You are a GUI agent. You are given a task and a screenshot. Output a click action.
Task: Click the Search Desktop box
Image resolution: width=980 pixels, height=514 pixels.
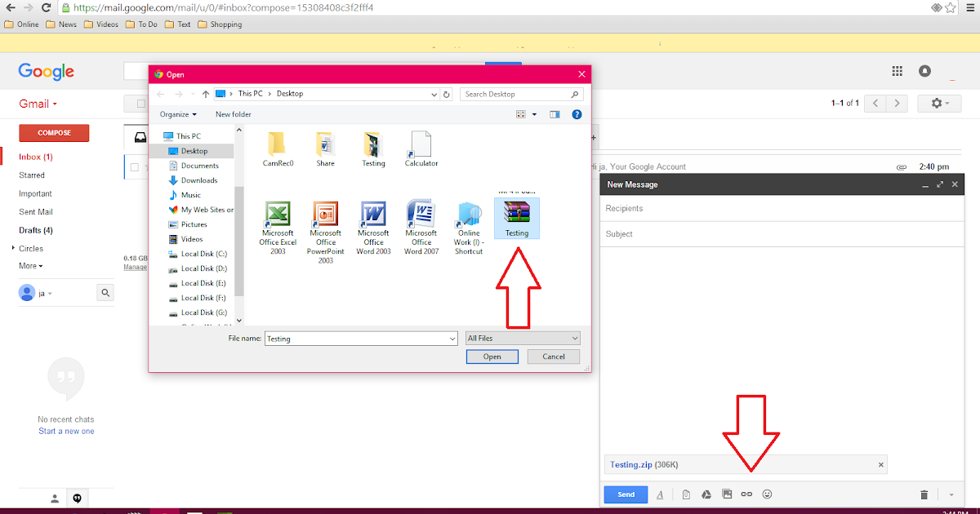pyautogui.click(x=522, y=94)
